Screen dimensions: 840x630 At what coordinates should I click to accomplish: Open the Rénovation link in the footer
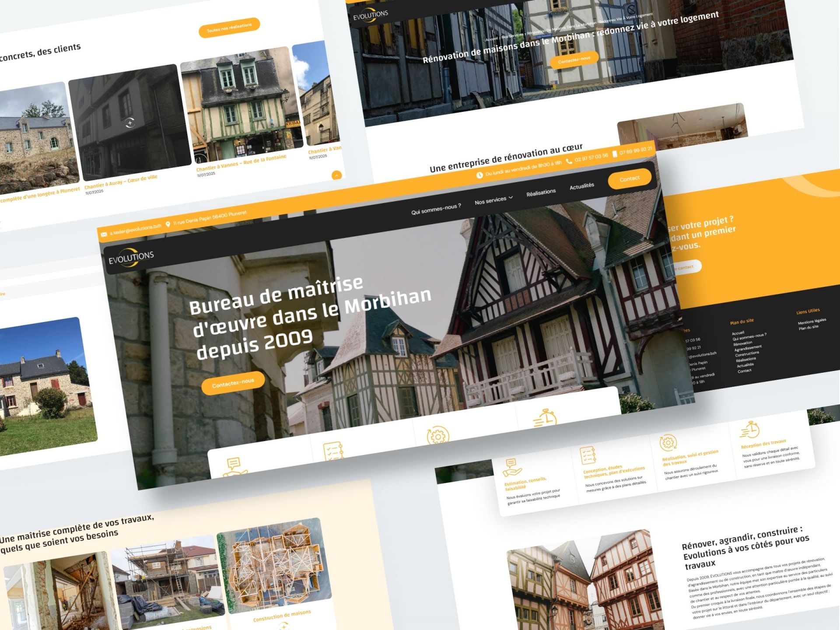click(743, 343)
